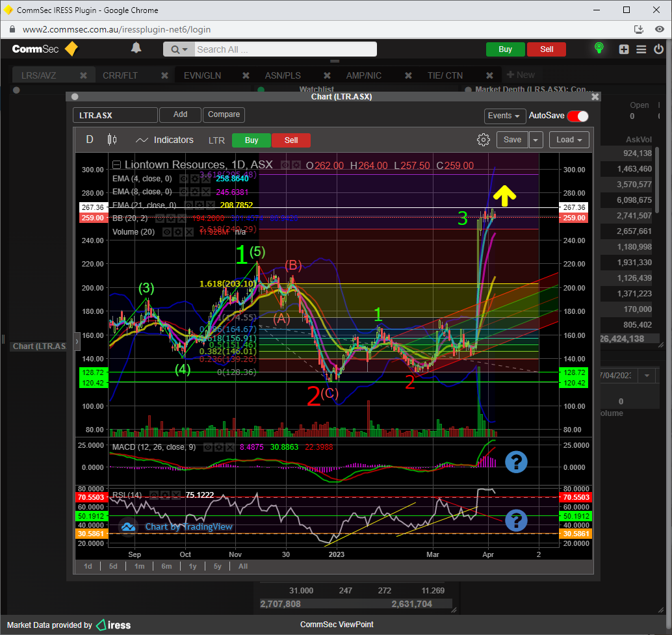Viewport: 672px width, 635px height.
Task: Switch to the EVN/GLN tab
Action: click(202, 75)
